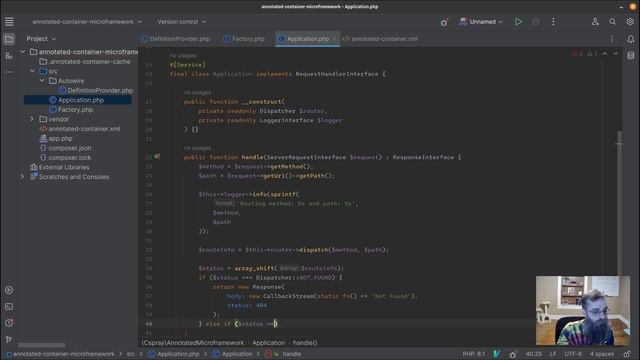Switch to annotated-container.xml tab

[x=380, y=39]
